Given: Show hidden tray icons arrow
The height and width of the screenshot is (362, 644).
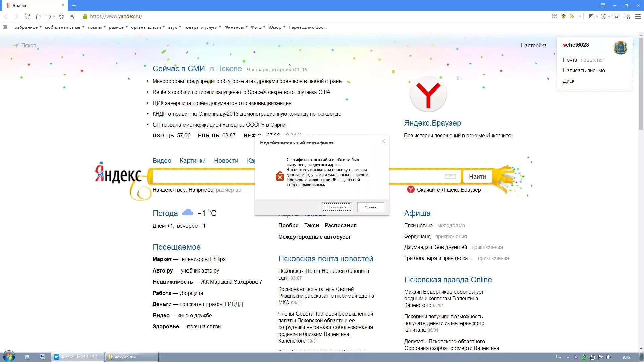Looking at the screenshot, I should coord(568,357).
